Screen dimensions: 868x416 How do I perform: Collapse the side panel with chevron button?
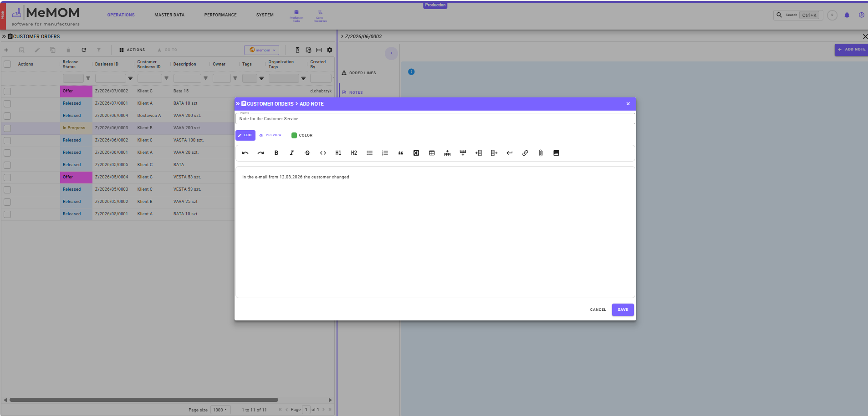(x=391, y=53)
